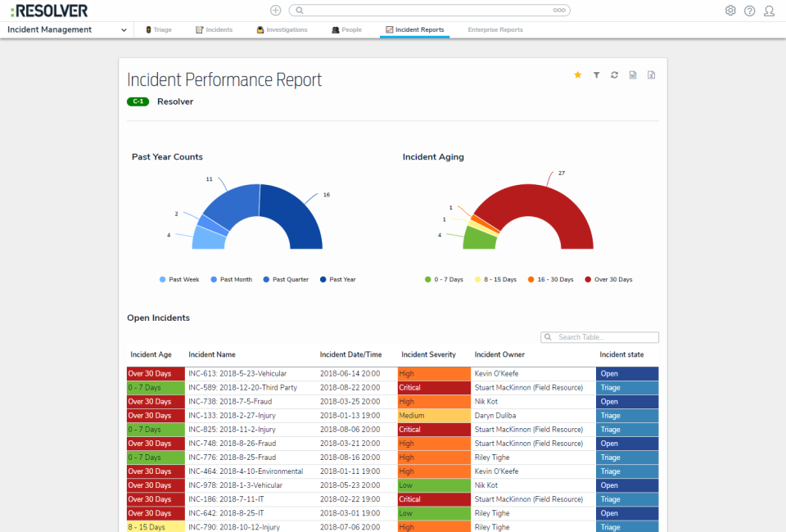Expand the Incident Management dropdown
Screen dimensions: 786x532
(x=124, y=30)
